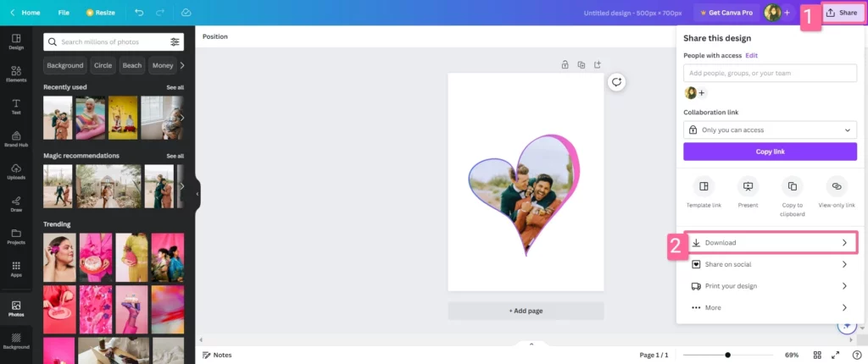Image resolution: width=868 pixels, height=364 pixels.
Task: Click the Edit link for people access
Action: coord(751,55)
